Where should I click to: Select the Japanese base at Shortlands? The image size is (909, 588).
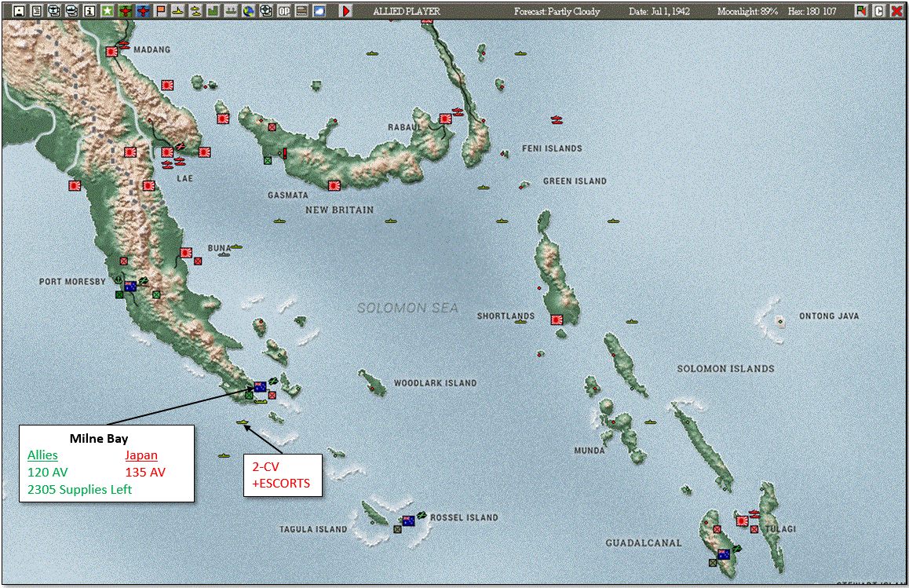(x=557, y=320)
